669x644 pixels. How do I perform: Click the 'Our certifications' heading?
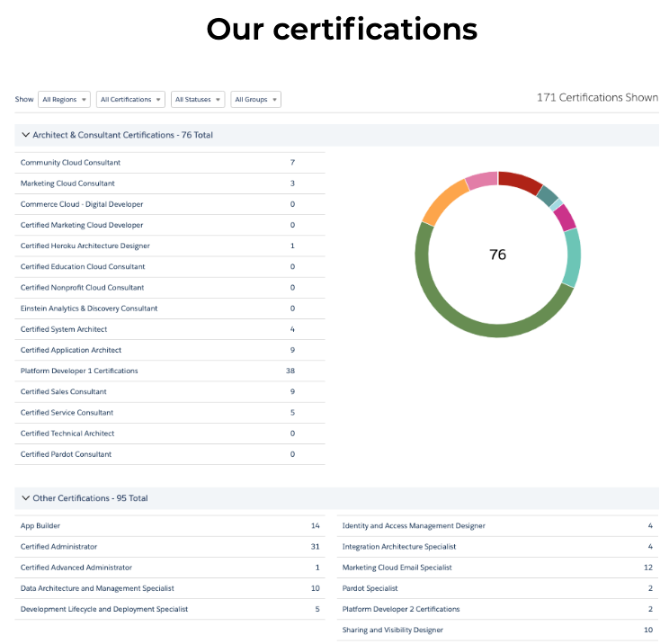[342, 29]
